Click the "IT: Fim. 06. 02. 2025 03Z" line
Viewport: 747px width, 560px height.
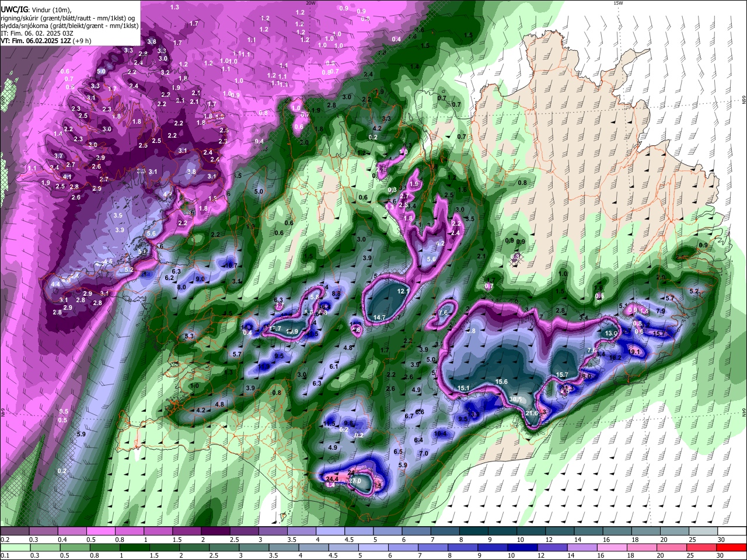coord(37,33)
